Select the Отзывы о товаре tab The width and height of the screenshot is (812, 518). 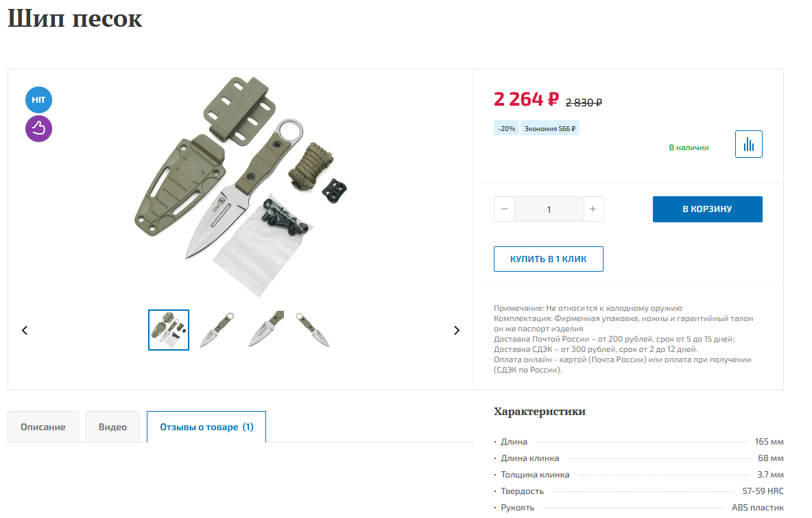pos(206,427)
